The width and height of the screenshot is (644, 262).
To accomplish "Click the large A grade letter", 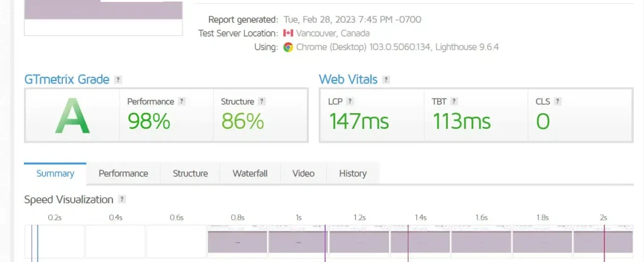I will point(71,116).
